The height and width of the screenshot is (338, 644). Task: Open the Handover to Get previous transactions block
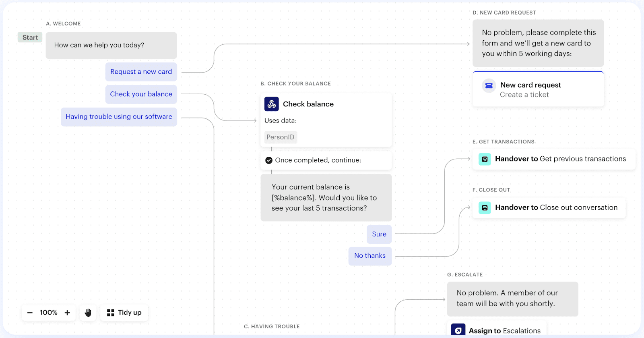click(x=554, y=159)
